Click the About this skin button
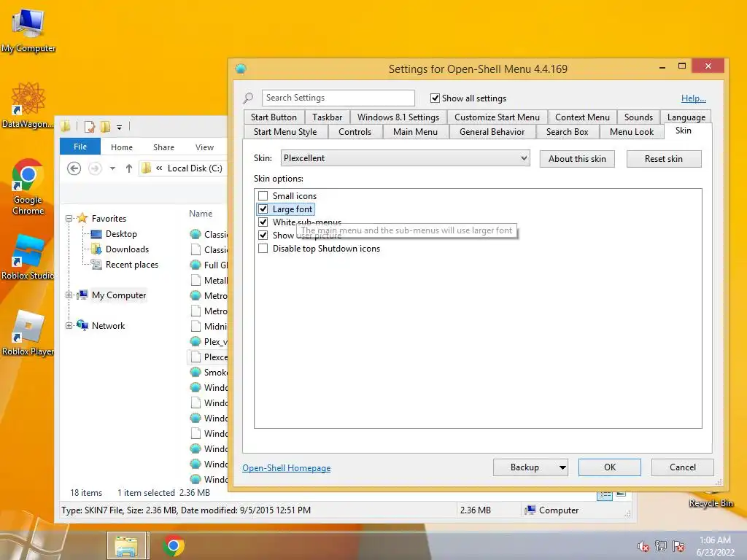747x560 pixels. coord(577,159)
